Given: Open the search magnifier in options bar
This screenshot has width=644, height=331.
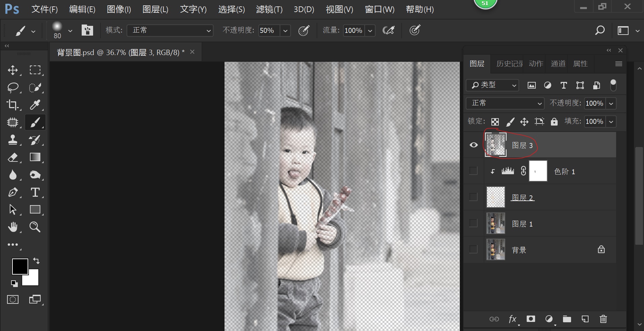Looking at the screenshot, I should pyautogui.click(x=600, y=31).
